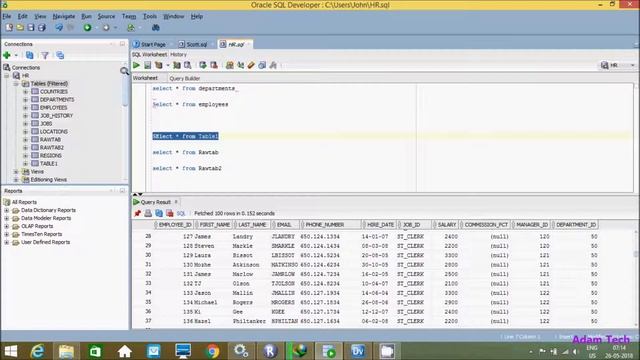This screenshot has width=640, height=360.
Task: Click the Filter funnel icon in Connections
Action: pos(45,55)
